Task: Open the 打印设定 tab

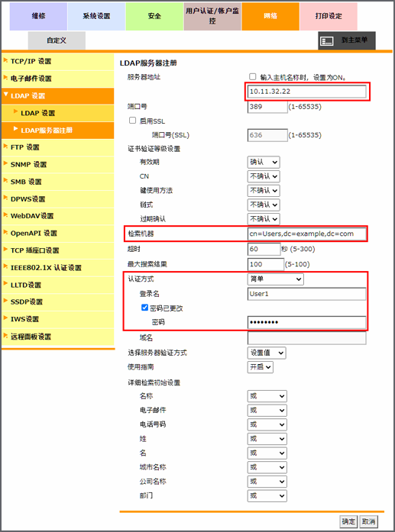Action: coord(329,16)
